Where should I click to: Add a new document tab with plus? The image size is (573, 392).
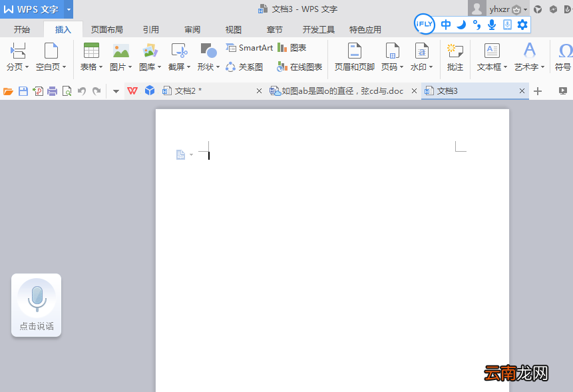point(538,91)
